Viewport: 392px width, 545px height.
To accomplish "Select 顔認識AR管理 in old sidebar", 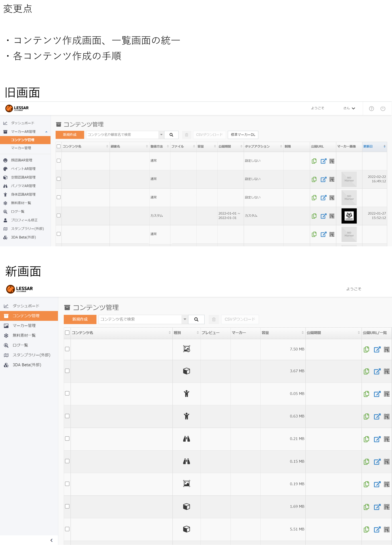I will click(x=21, y=160).
